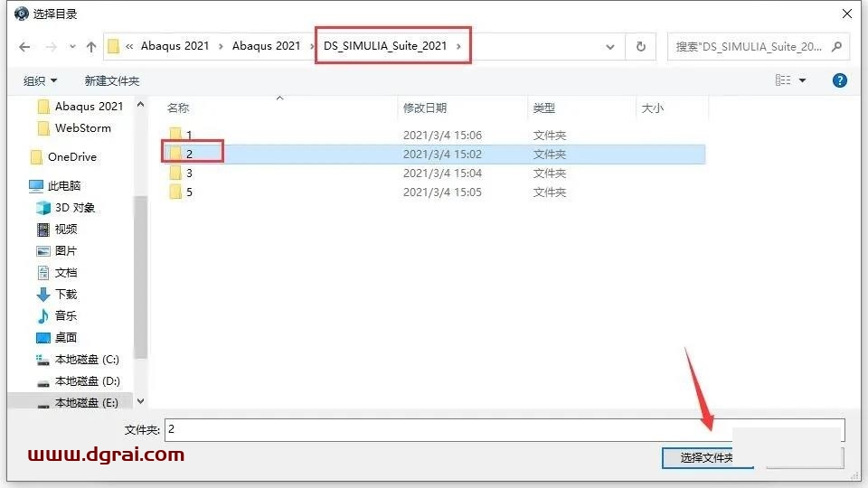
Task: Open view options dropdown arrow
Action: click(x=802, y=80)
